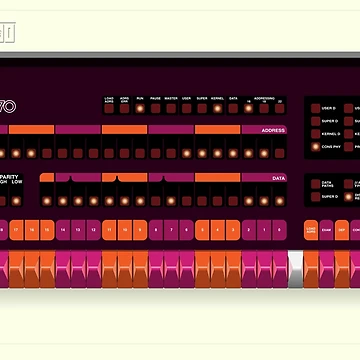Flip the toggle lever under label 1
The height and width of the screenshot is (360, 360).
pos(264,269)
